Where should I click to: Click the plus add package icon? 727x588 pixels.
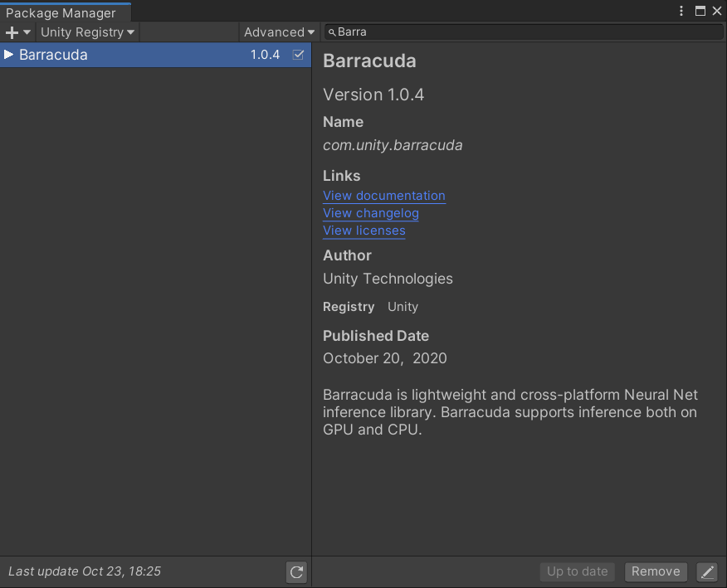[12, 32]
